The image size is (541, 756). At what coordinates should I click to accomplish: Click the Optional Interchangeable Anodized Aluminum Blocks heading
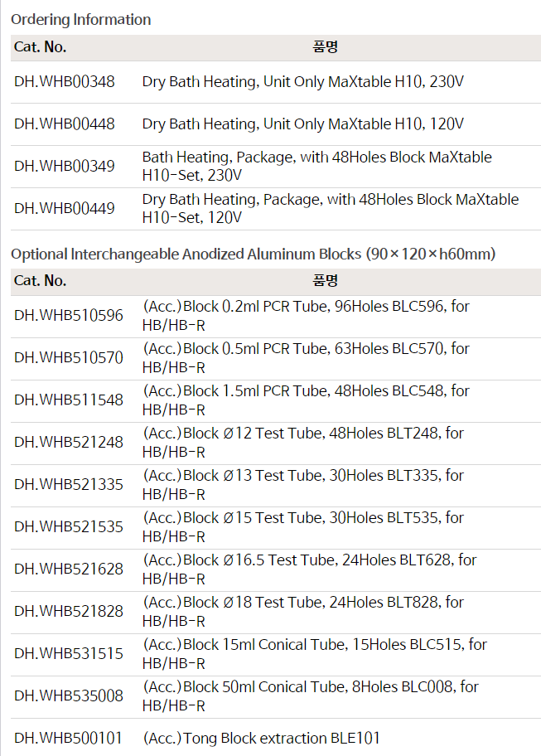253,254
